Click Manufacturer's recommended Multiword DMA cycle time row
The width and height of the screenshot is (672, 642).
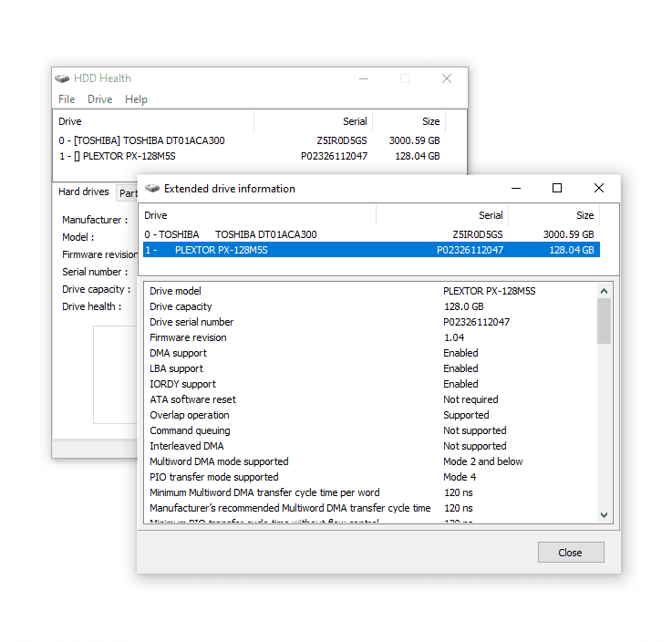click(371, 508)
